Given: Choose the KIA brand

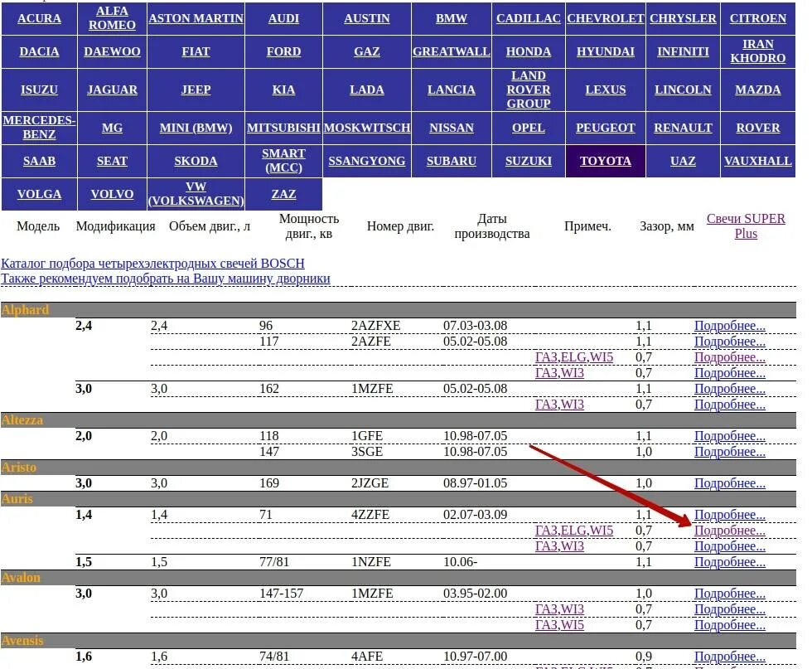Looking at the screenshot, I should (x=283, y=90).
